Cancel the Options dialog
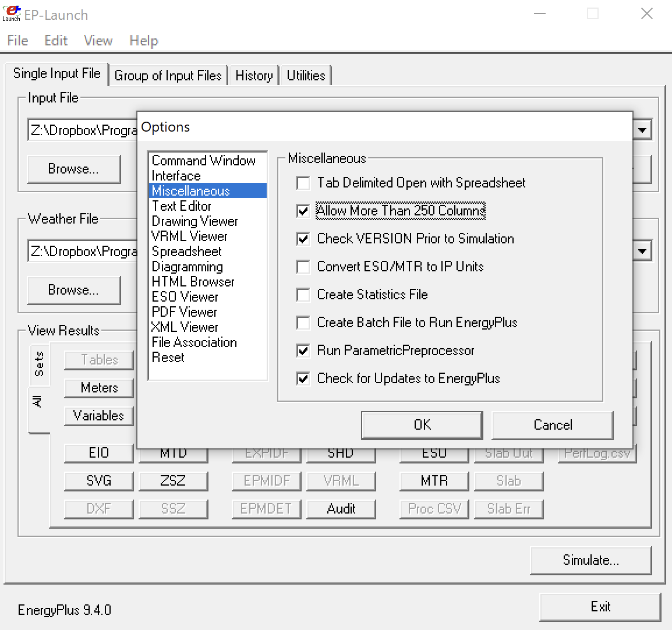The height and width of the screenshot is (630, 672). pos(553,425)
